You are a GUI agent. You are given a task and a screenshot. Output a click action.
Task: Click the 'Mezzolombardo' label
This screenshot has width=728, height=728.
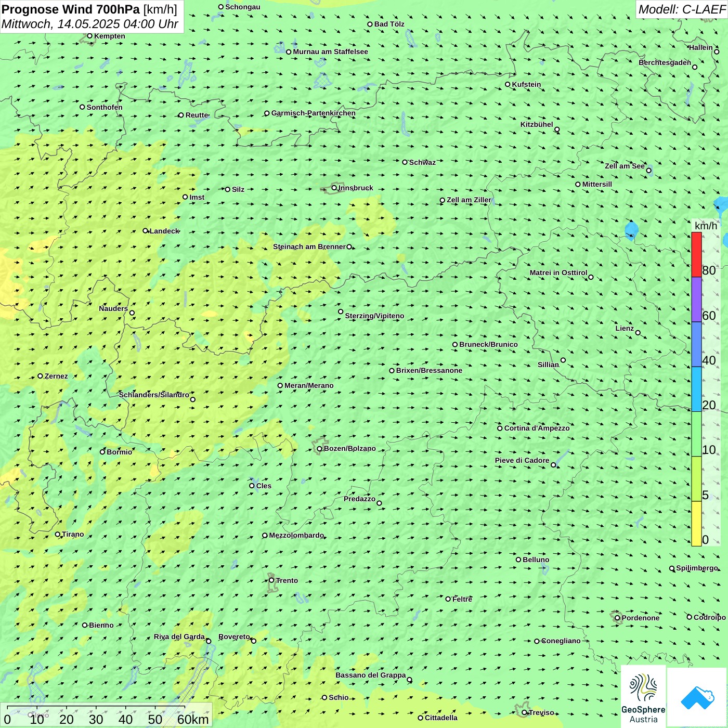(x=296, y=535)
